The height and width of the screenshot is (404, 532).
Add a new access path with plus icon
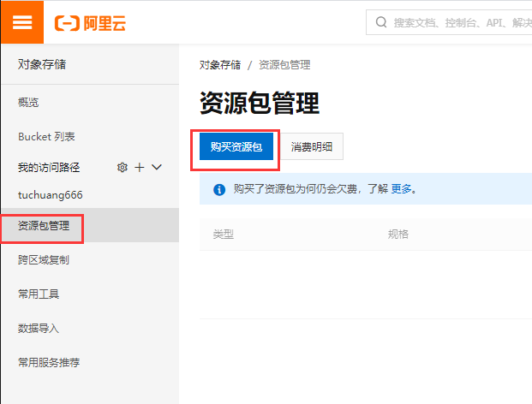click(x=140, y=168)
